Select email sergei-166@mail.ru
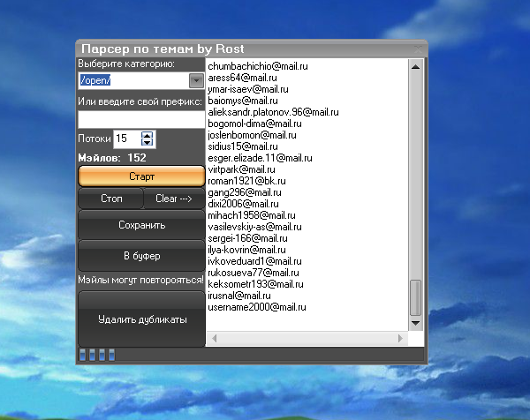Screen dimensions: 530x420 click(247, 238)
